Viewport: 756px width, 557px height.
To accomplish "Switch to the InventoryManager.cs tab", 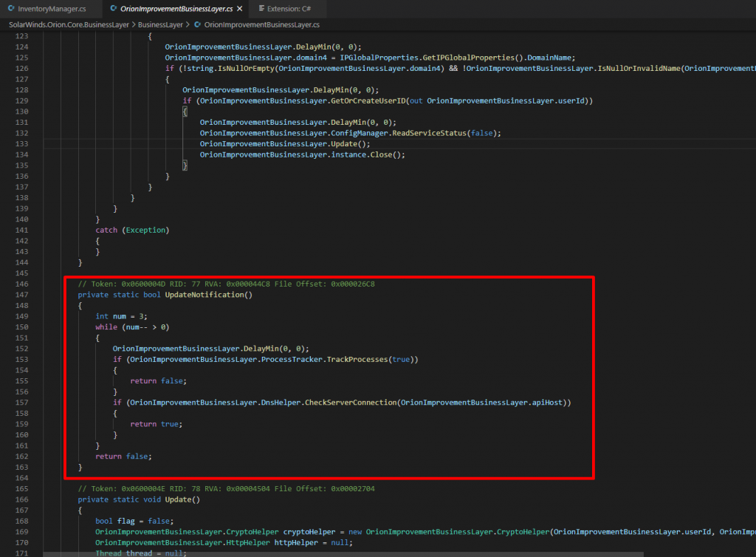I will [52, 9].
